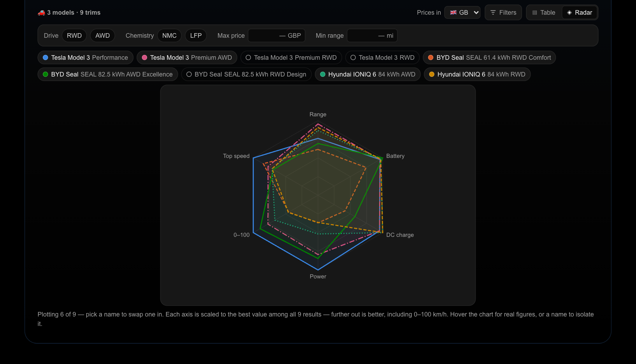Click the red car icon beside models count

coord(41,13)
